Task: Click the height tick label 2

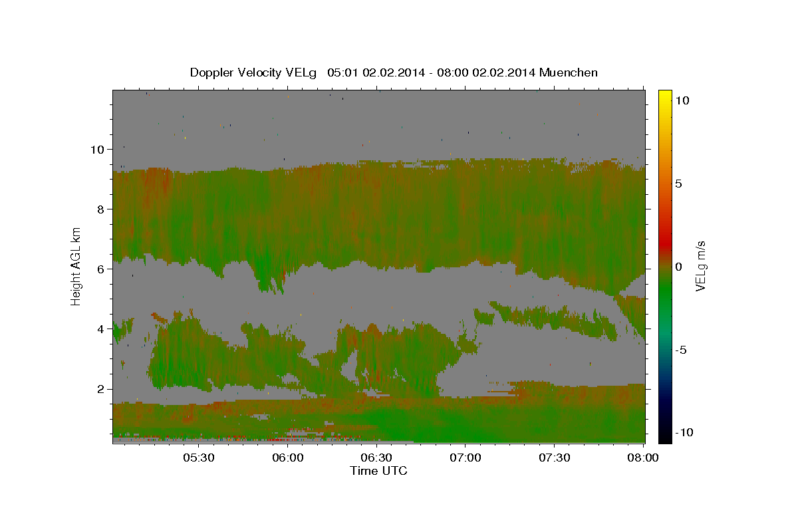Action: click(x=101, y=389)
